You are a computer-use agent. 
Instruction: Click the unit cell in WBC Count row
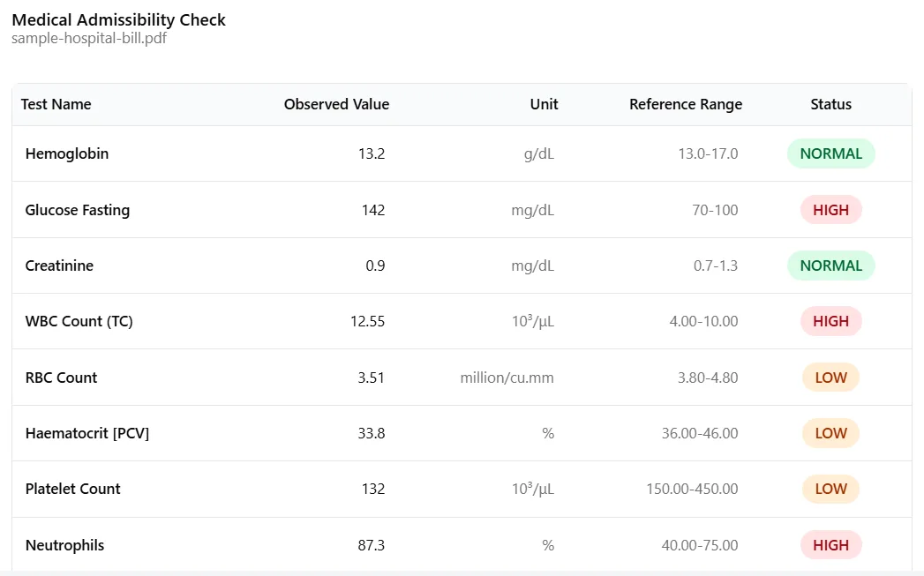[533, 321]
